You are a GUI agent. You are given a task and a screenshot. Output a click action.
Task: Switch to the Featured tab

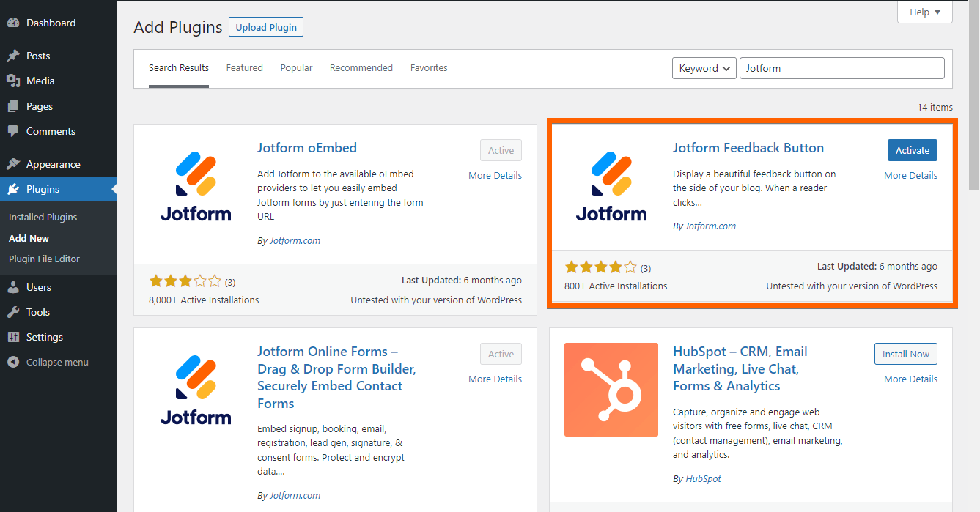point(244,67)
